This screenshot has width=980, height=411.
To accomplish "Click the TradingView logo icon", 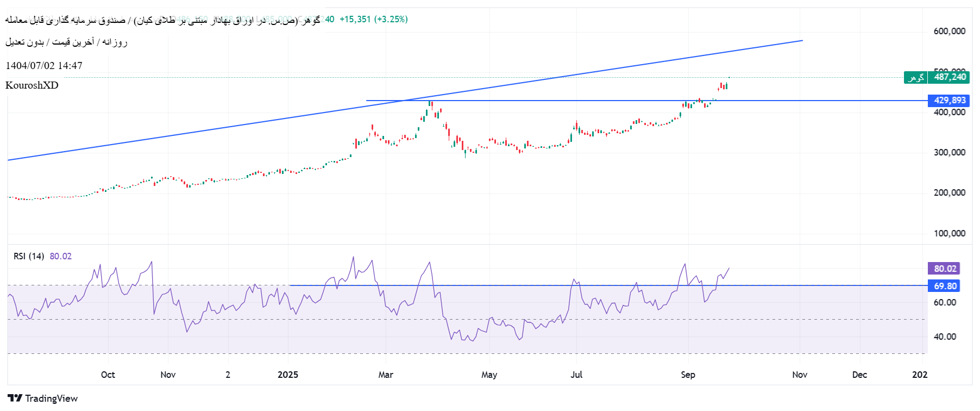I will click(15, 398).
